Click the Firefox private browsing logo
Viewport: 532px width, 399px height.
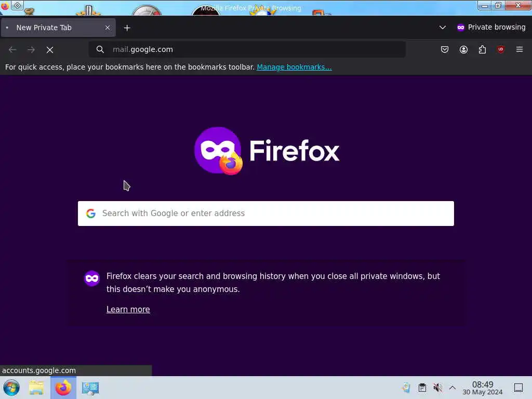point(218,151)
